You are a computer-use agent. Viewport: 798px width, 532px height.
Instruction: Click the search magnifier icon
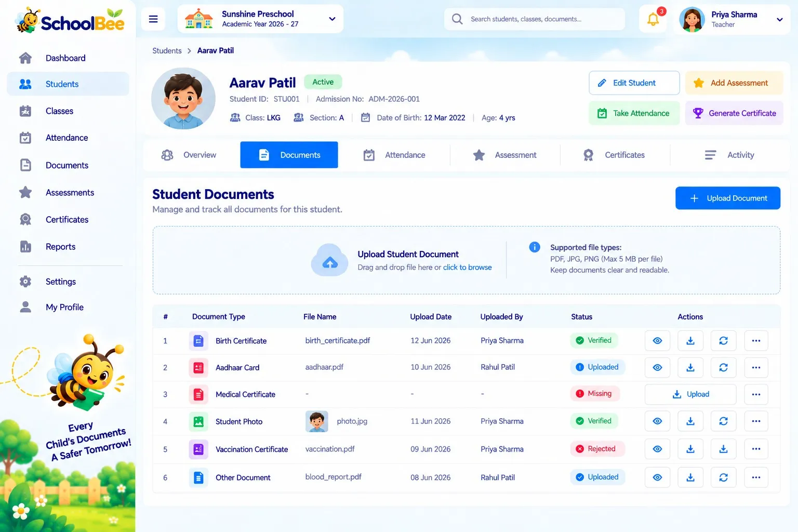(457, 19)
